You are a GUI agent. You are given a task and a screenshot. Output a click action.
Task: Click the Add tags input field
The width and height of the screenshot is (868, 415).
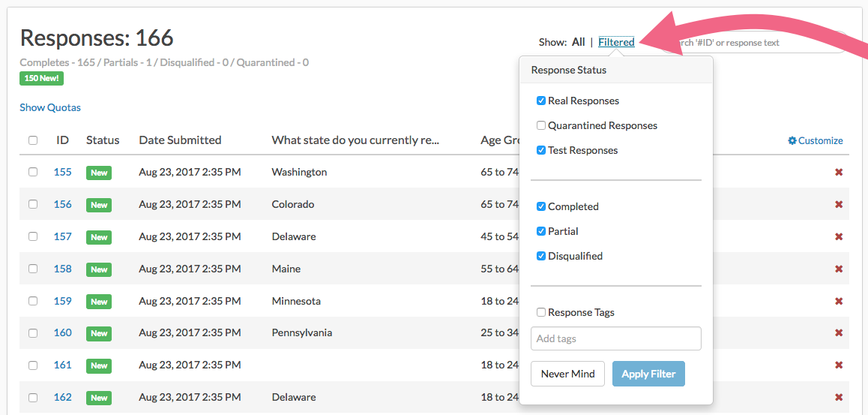tap(615, 338)
